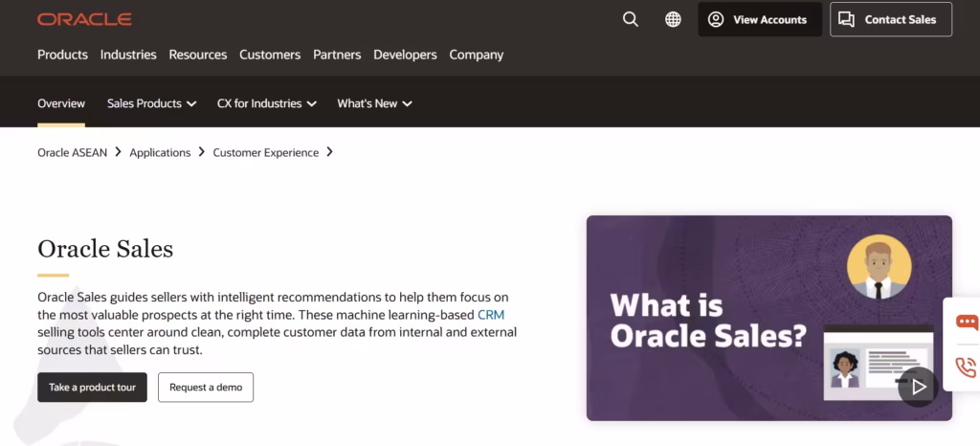
Task: Expand the Sales Products dropdown
Action: point(152,103)
